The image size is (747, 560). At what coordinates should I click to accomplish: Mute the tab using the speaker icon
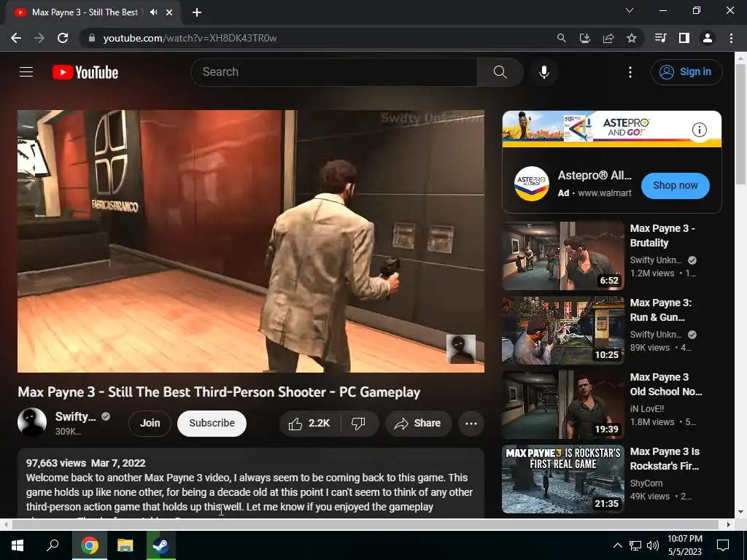click(153, 12)
